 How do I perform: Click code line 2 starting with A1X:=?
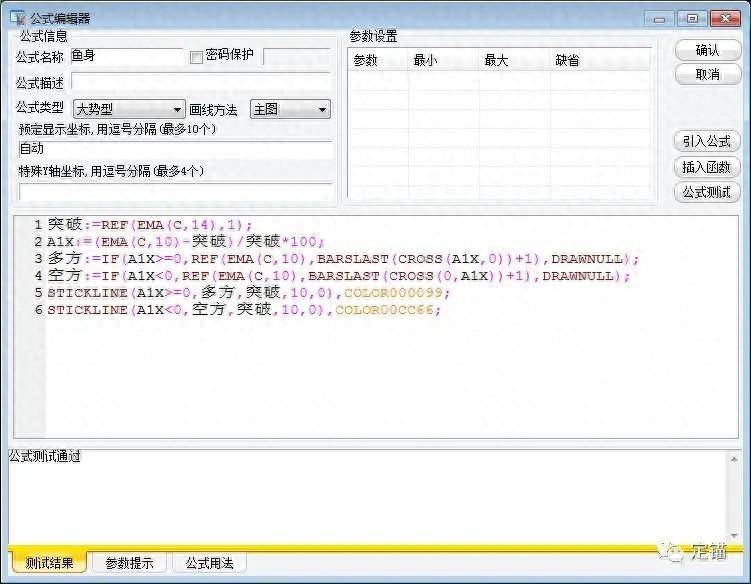186,241
